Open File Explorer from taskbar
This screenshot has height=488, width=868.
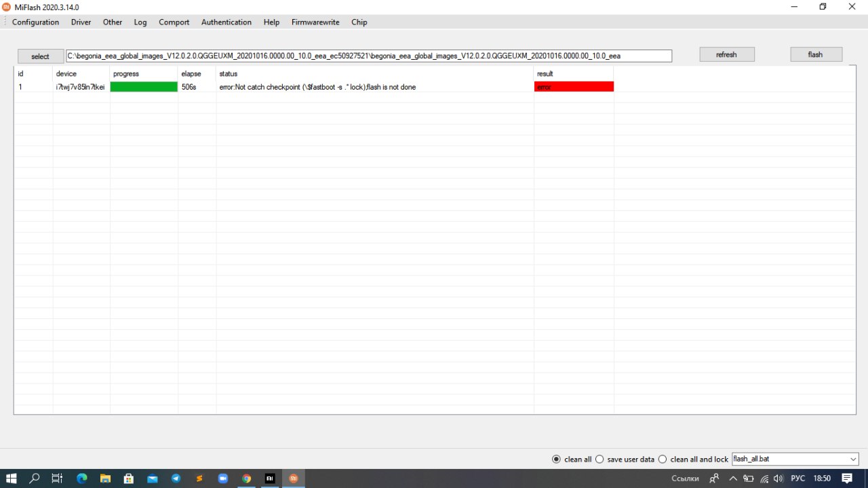105,478
